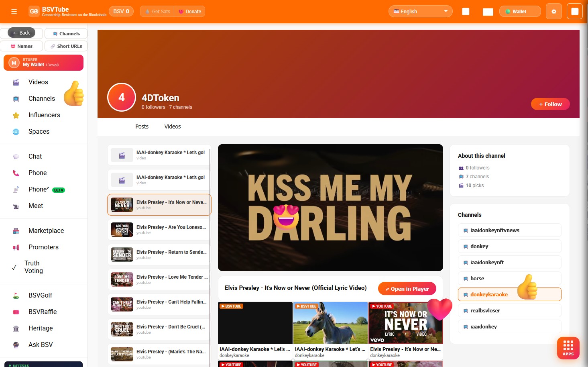Click the M avatar in My Wallet card
The height and width of the screenshot is (367, 588).
14,63
